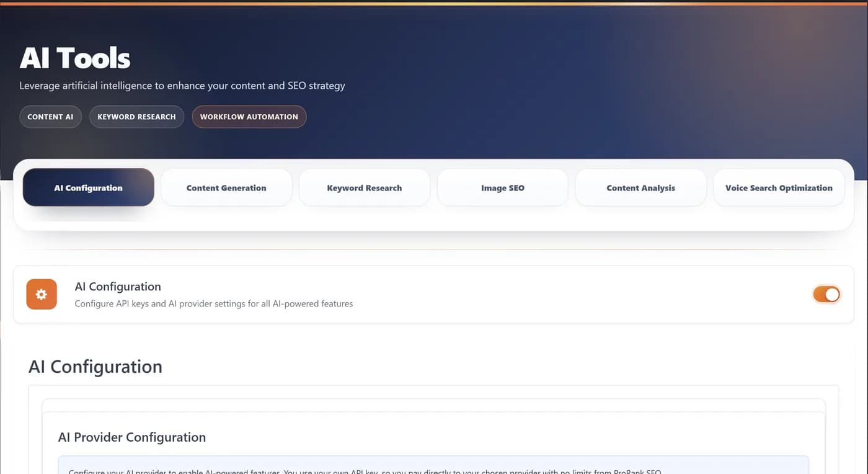The image size is (868, 474).
Task: Click the WORKFLOW AUTOMATION pill badge
Action: [249, 117]
